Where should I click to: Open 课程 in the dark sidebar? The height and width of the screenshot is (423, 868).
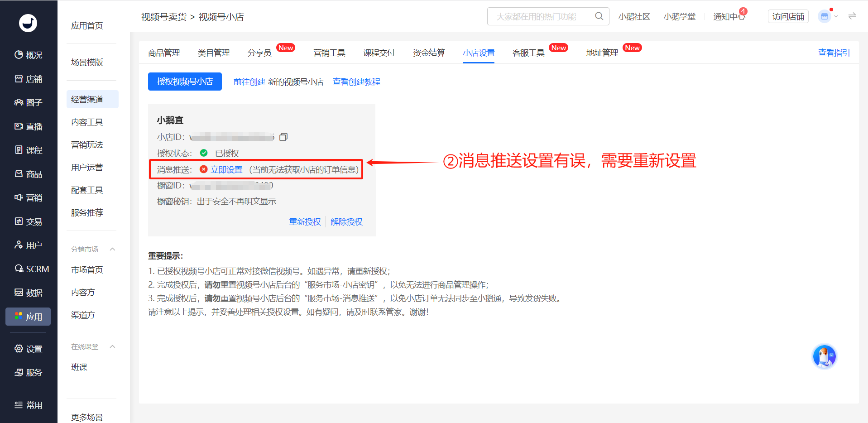pos(29,150)
